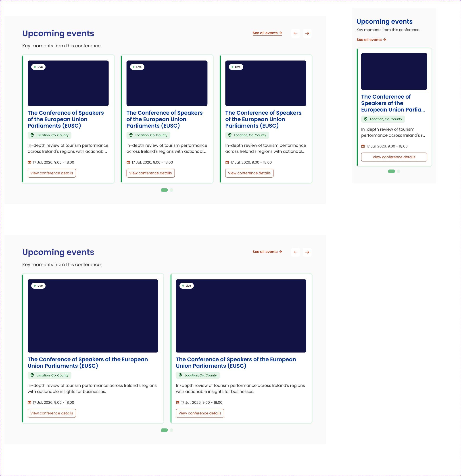The image size is (461, 476).
Task: Click previous arrow in the three-card carousel
Action: click(296, 33)
